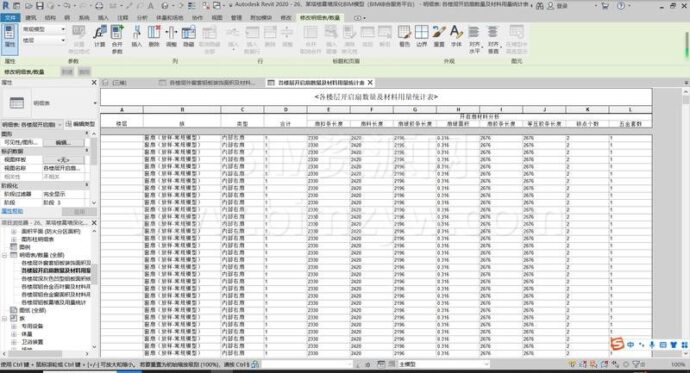
Task: Switch to the Modify Schedule/Quantities ribbon tab
Action: (x=320, y=18)
